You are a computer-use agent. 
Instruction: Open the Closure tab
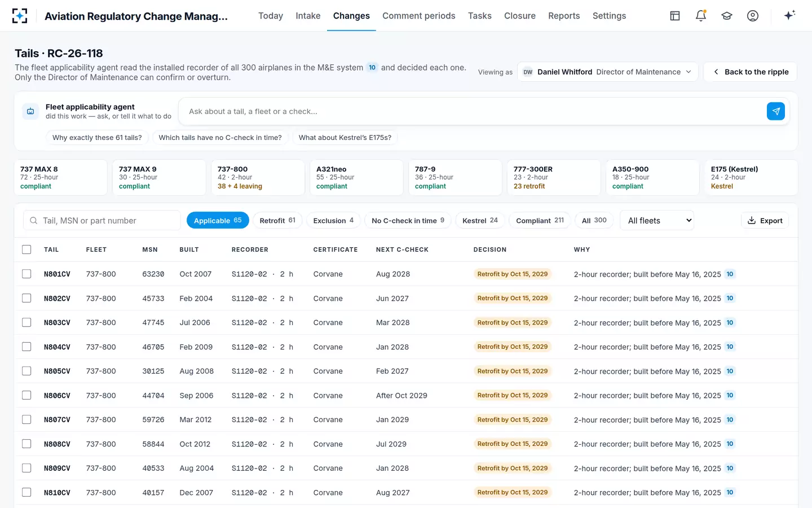pos(520,16)
